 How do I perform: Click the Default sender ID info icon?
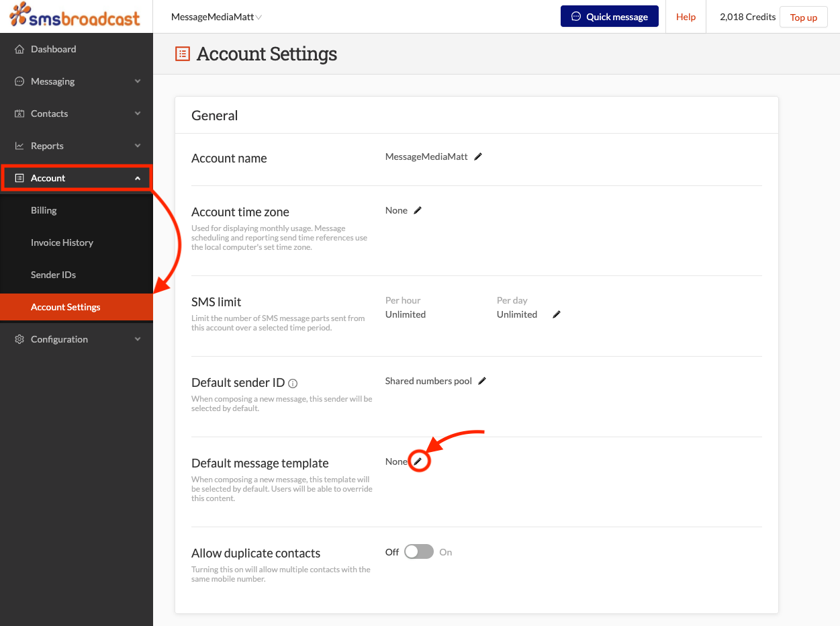293,384
